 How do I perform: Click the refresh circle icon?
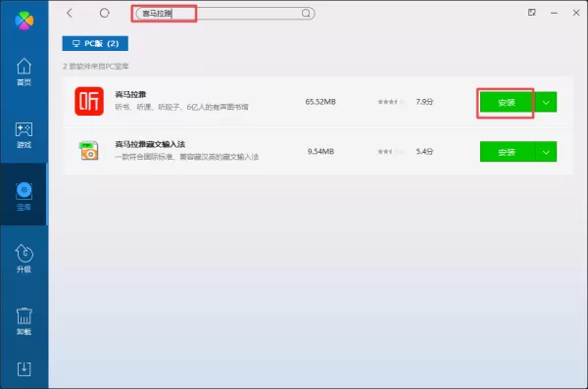105,13
